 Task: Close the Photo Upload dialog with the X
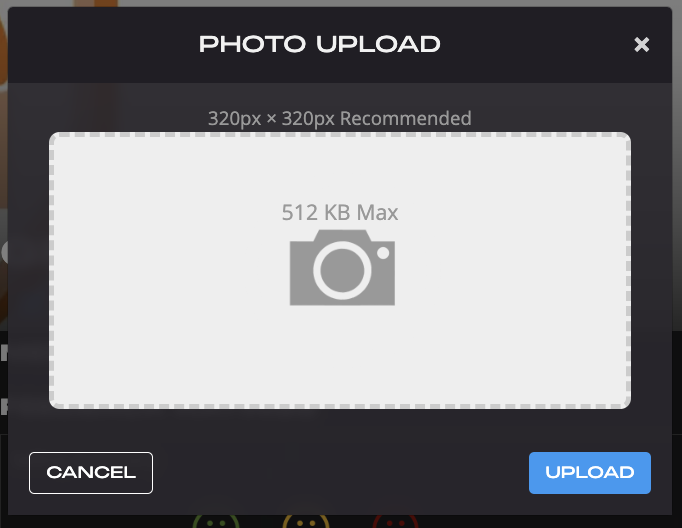pos(642,44)
